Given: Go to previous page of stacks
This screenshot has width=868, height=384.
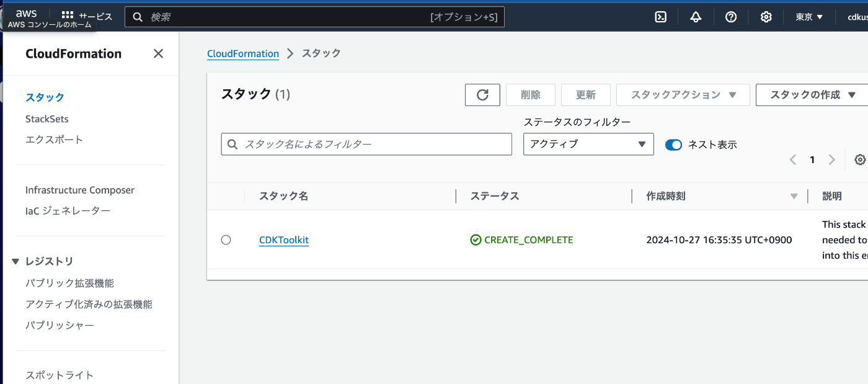Looking at the screenshot, I should tap(793, 159).
